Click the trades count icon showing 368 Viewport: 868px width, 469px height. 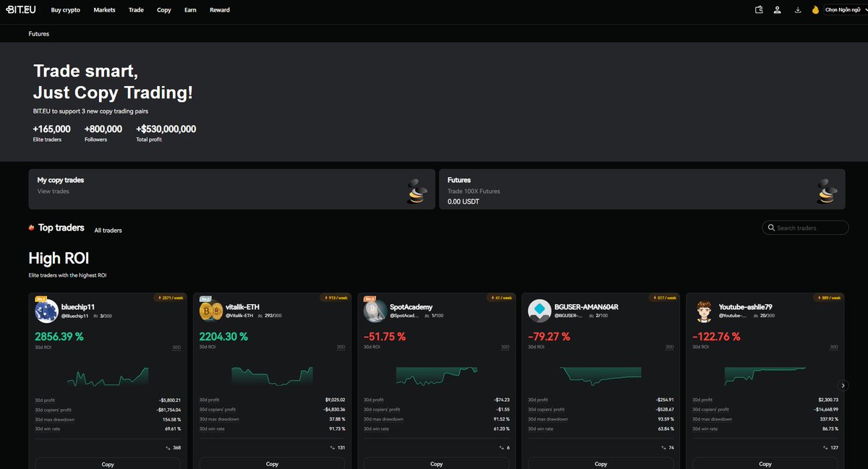point(168,448)
